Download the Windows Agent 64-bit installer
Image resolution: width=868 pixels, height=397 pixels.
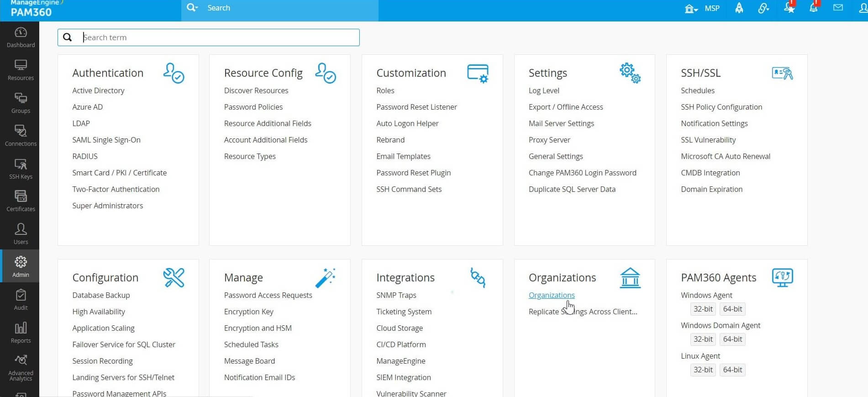click(x=732, y=309)
